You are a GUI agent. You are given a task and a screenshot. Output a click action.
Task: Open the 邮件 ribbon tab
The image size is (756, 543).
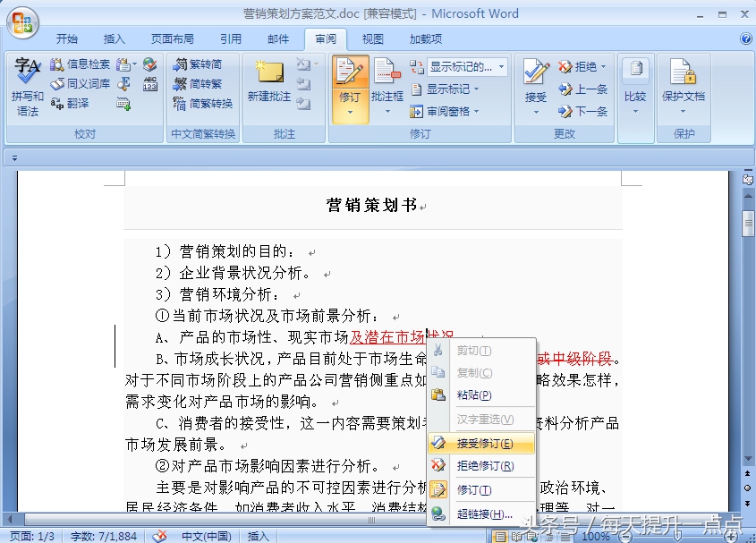pyautogui.click(x=278, y=38)
